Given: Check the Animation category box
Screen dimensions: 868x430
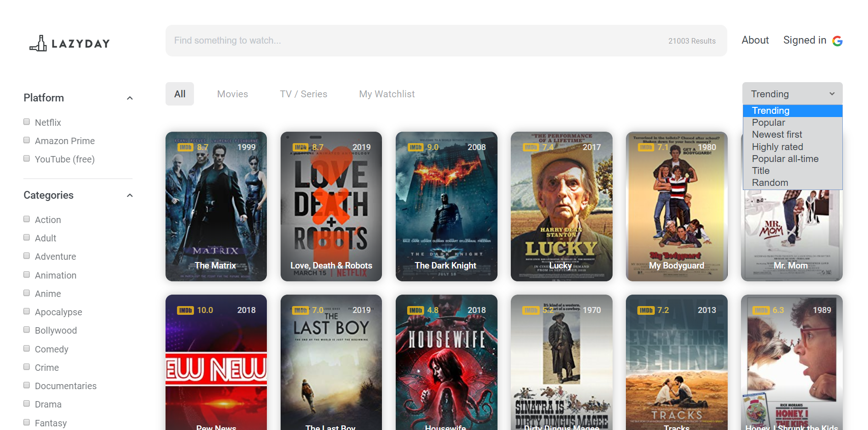Looking at the screenshot, I should point(27,274).
